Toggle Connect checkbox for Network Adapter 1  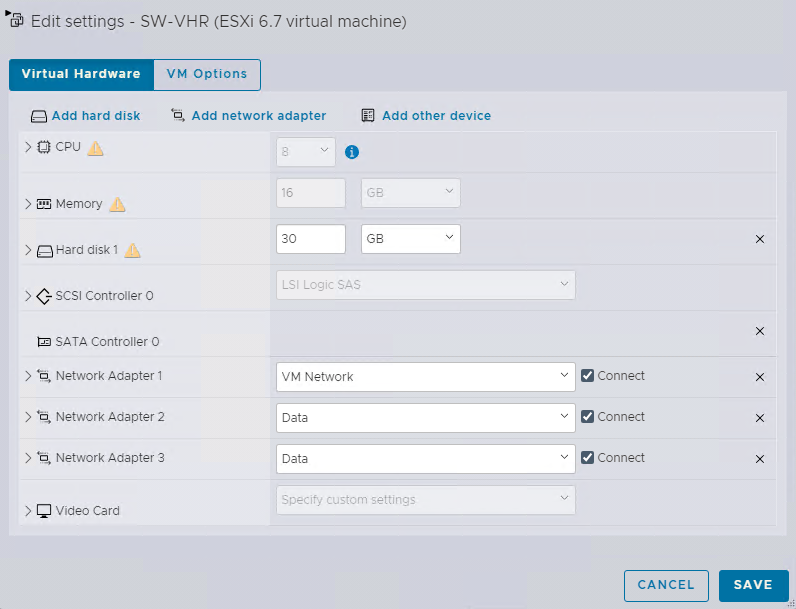587,376
